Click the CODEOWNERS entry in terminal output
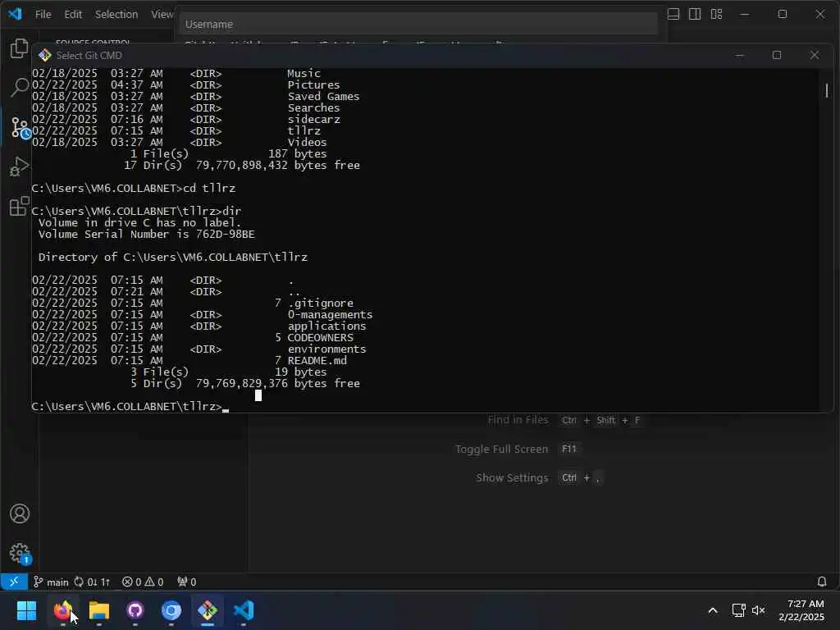 pyautogui.click(x=321, y=337)
